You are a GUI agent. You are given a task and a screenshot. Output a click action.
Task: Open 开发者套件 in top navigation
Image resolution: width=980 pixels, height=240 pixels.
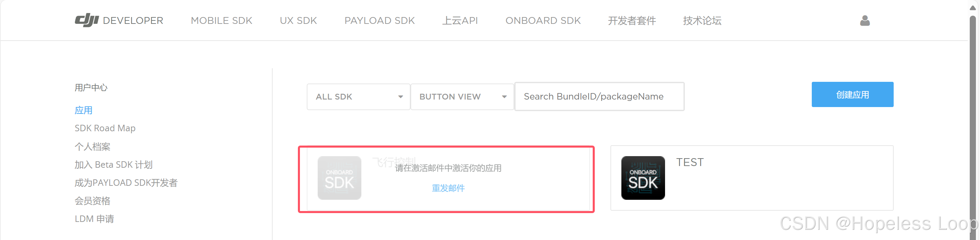[x=632, y=20]
